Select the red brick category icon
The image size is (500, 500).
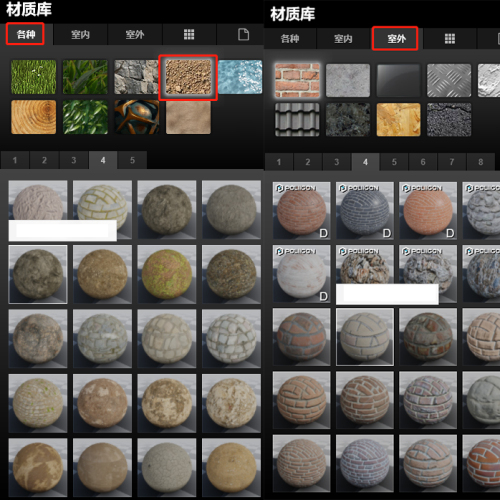[297, 80]
